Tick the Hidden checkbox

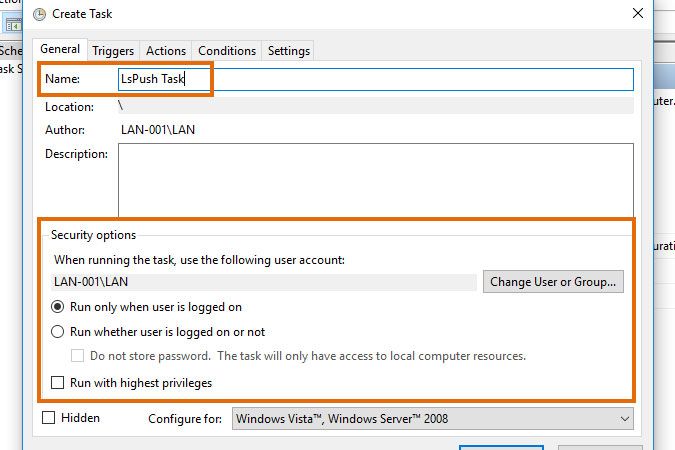tap(49, 417)
